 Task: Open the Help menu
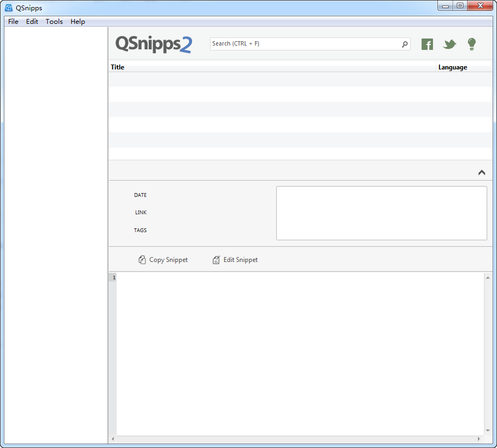pyautogui.click(x=78, y=22)
